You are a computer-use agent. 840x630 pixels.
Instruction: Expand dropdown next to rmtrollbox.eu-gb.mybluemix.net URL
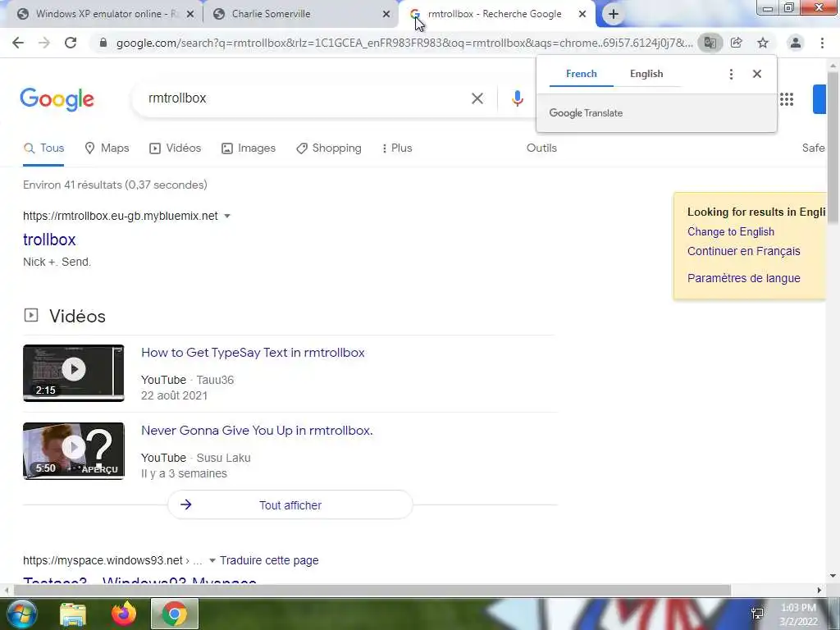click(x=227, y=216)
